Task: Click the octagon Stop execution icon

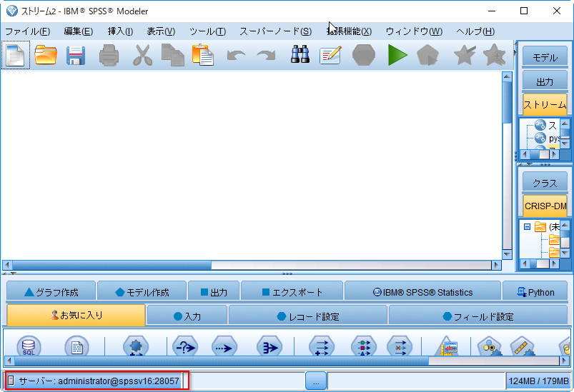Action: coord(364,55)
